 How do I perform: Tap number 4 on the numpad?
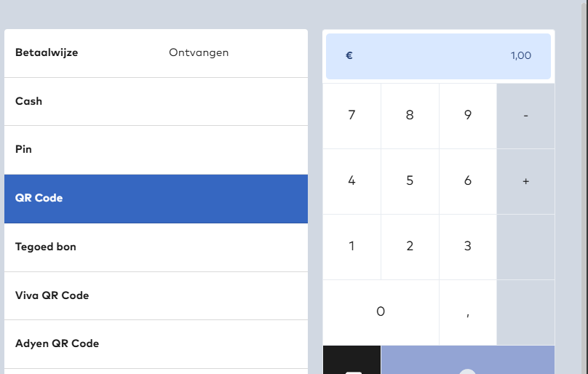[351, 181]
